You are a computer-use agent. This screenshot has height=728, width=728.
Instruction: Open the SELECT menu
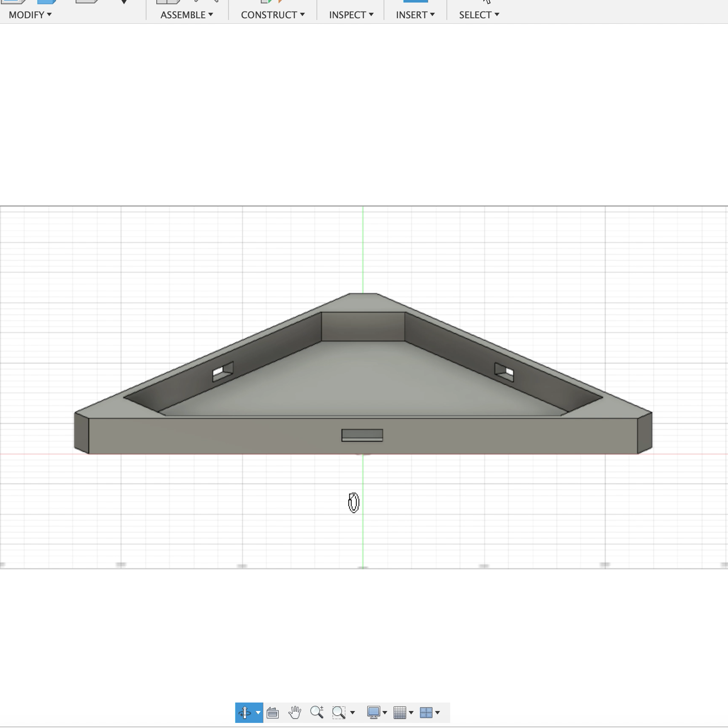tap(477, 14)
